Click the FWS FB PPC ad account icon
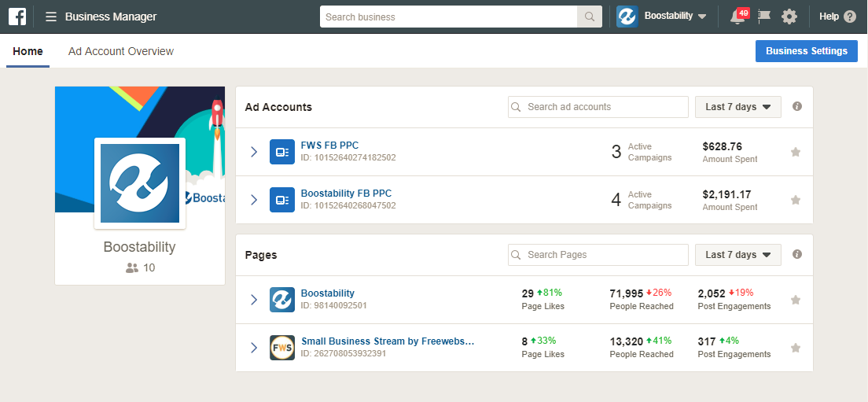 click(x=282, y=152)
